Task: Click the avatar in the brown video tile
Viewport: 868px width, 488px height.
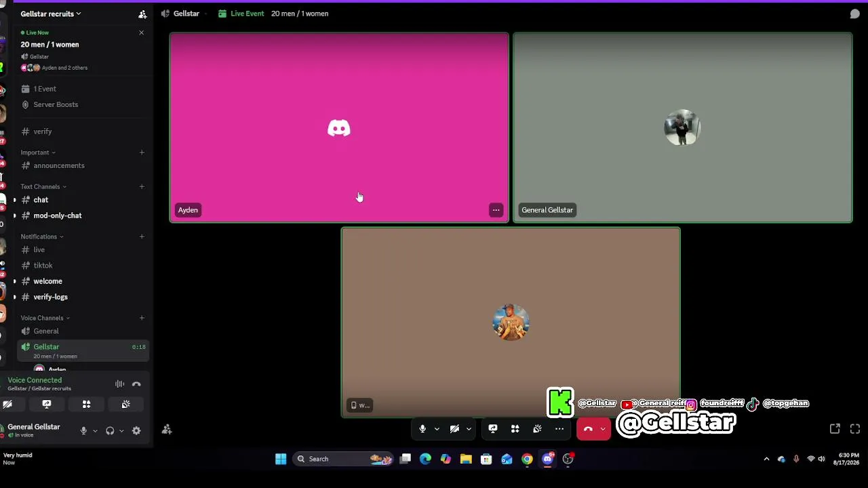Action: 511,322
